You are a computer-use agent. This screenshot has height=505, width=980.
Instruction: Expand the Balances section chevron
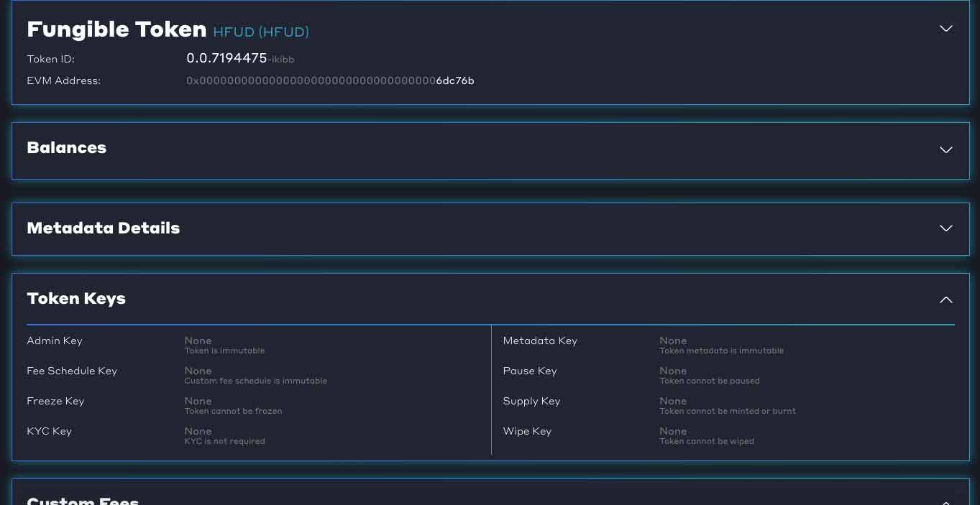point(946,150)
